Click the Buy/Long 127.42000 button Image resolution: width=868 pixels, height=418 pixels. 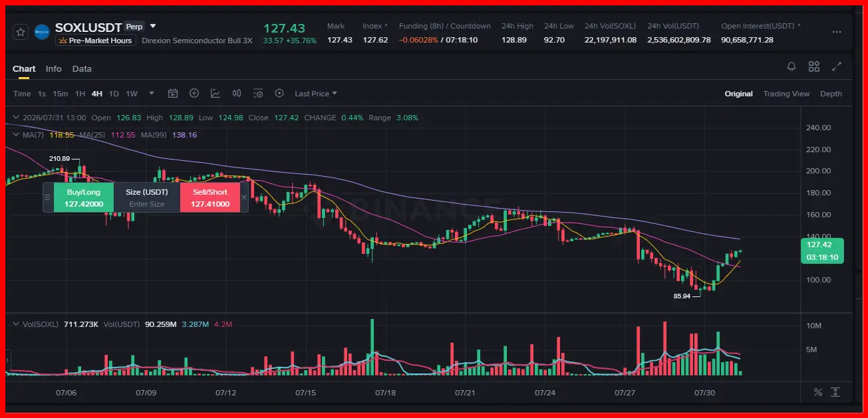tap(84, 197)
